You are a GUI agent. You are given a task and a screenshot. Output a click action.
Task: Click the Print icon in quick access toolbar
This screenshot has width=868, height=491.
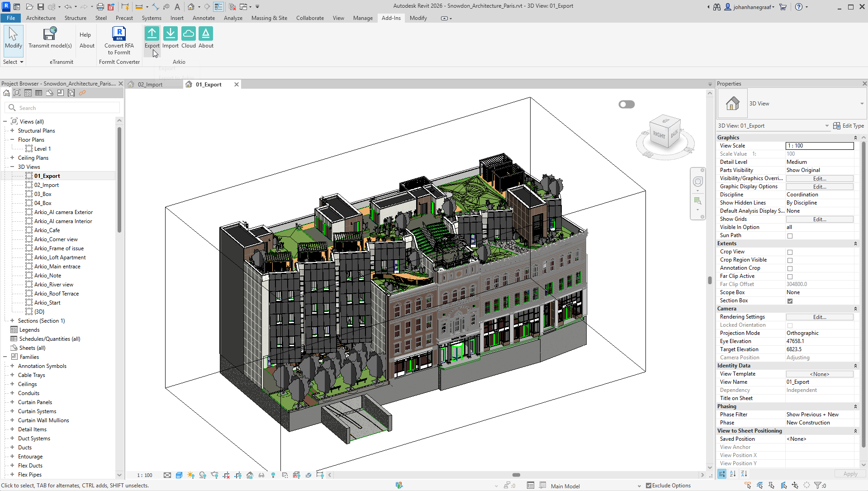click(100, 7)
